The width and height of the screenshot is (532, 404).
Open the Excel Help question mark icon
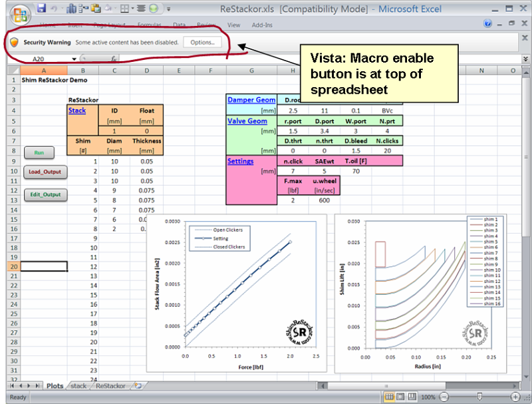[487, 24]
